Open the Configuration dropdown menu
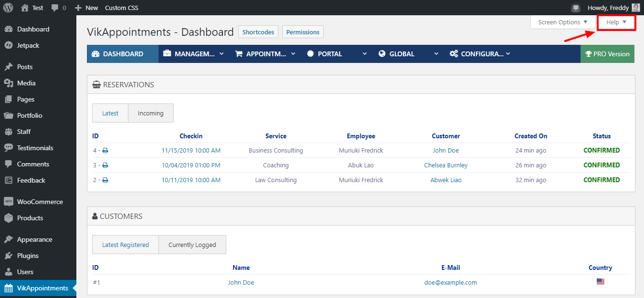Image resolution: width=644 pixels, height=298 pixels. click(480, 54)
